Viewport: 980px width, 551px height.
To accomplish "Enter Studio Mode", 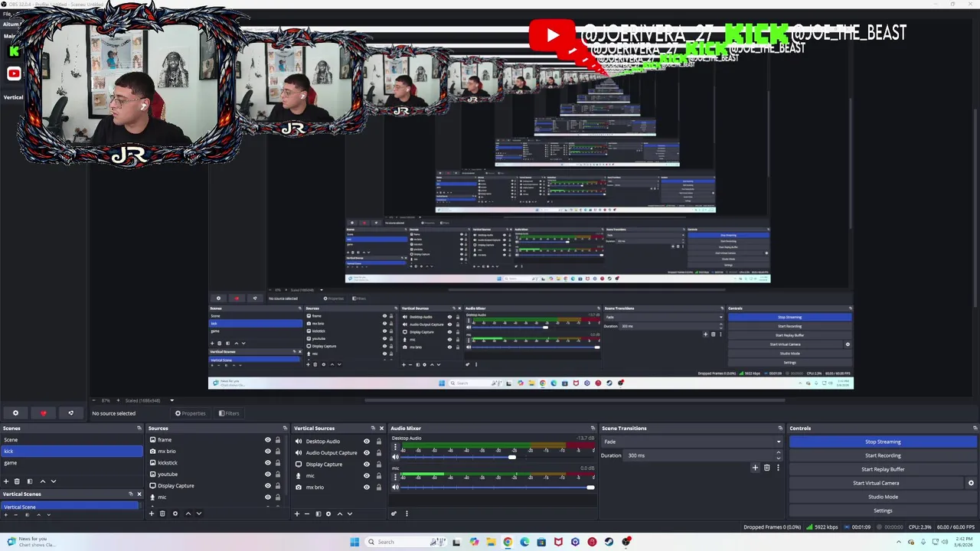I will pos(883,497).
